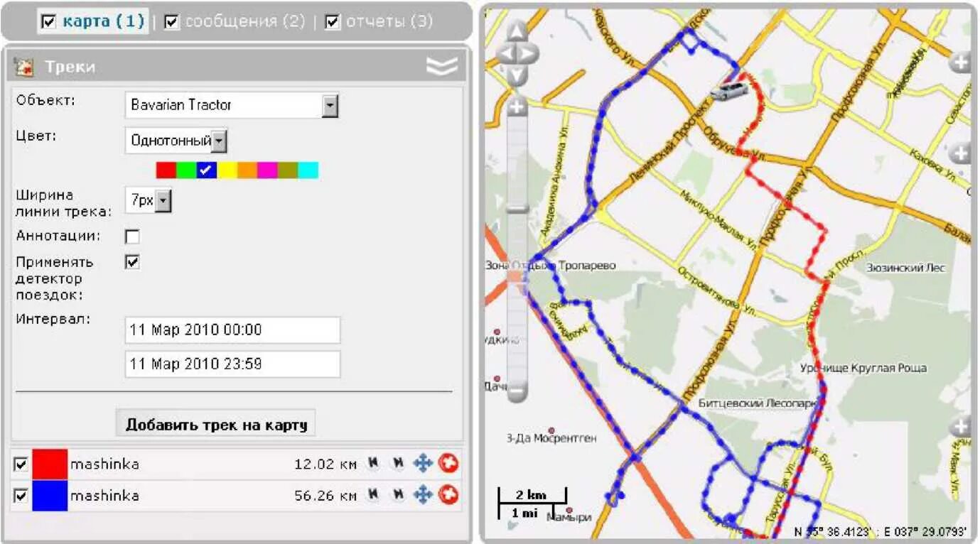Click the 56.26 км distance value

pyautogui.click(x=325, y=495)
